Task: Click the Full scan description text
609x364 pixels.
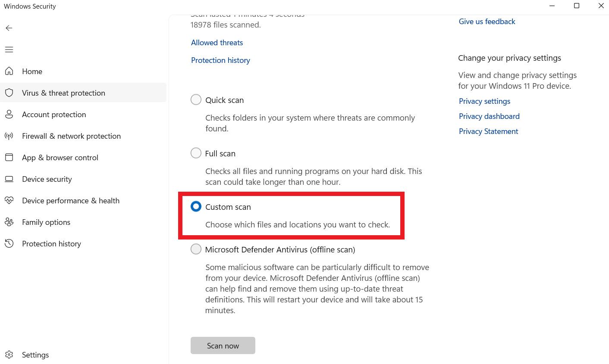Action: pos(314,177)
